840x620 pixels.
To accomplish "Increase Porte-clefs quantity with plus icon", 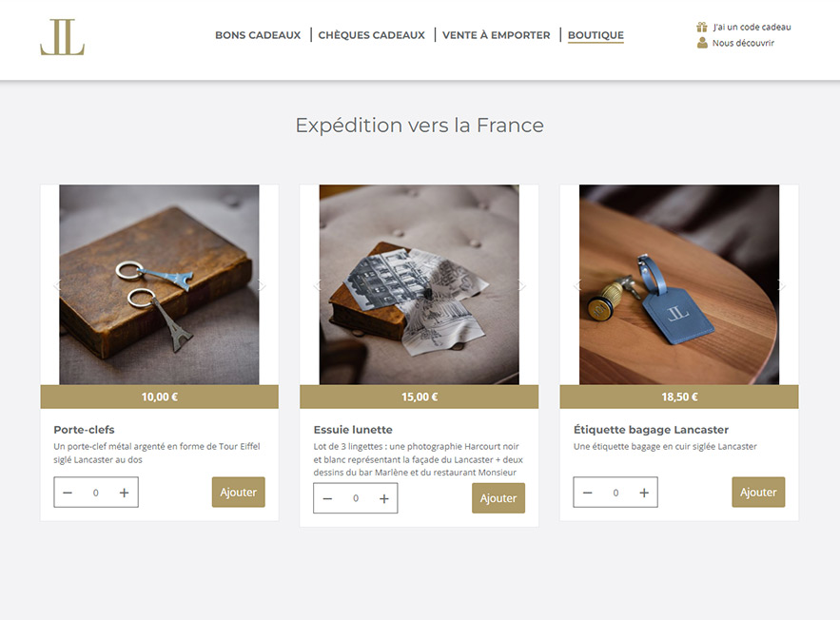I will pyautogui.click(x=124, y=493).
